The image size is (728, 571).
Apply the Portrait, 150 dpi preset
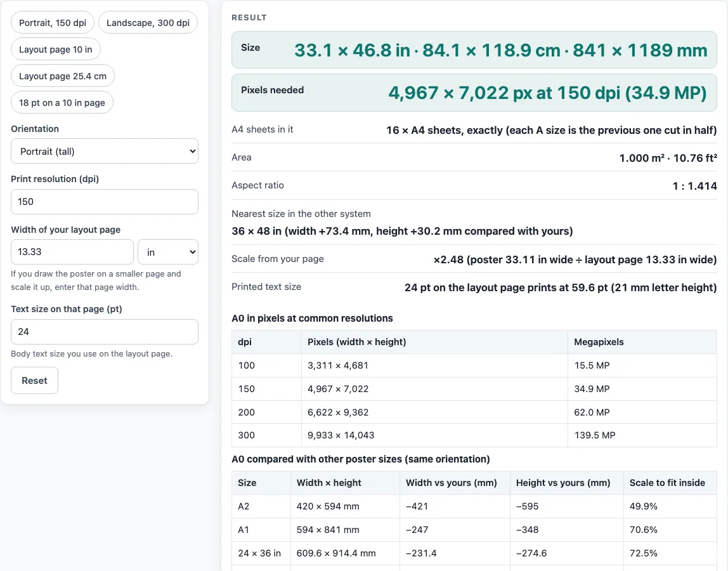[x=53, y=23]
